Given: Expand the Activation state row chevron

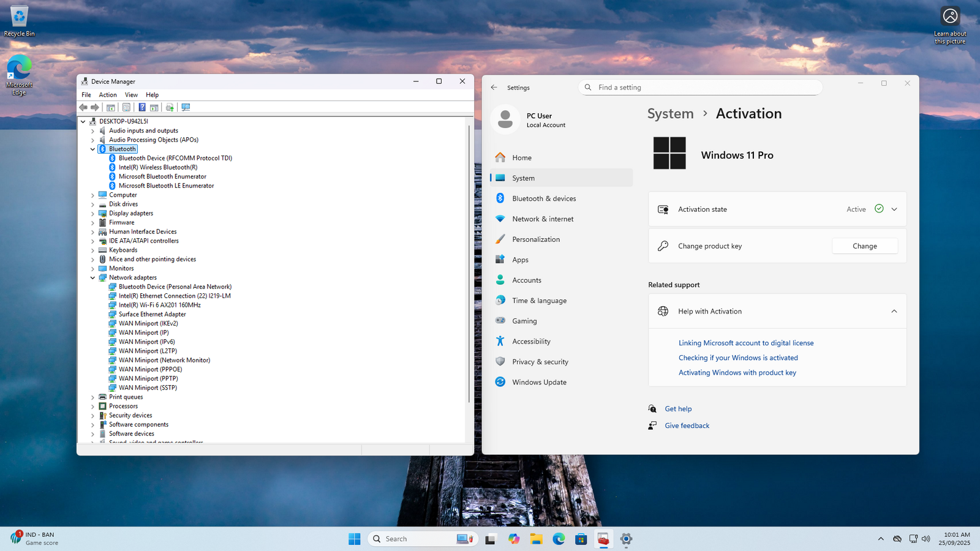Looking at the screenshot, I should point(894,209).
